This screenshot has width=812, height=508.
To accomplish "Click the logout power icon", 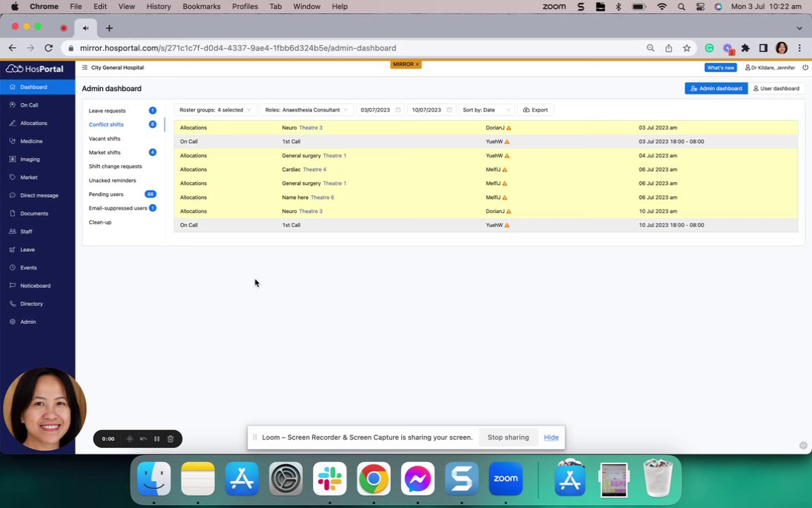I will point(805,68).
